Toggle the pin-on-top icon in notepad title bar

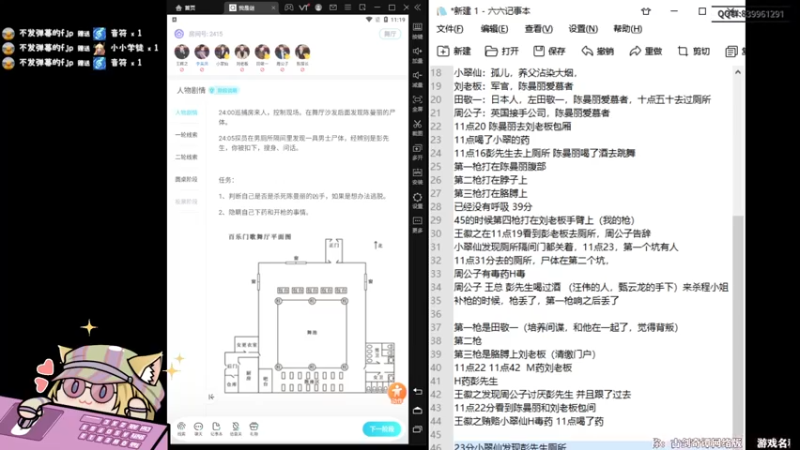pos(646,11)
